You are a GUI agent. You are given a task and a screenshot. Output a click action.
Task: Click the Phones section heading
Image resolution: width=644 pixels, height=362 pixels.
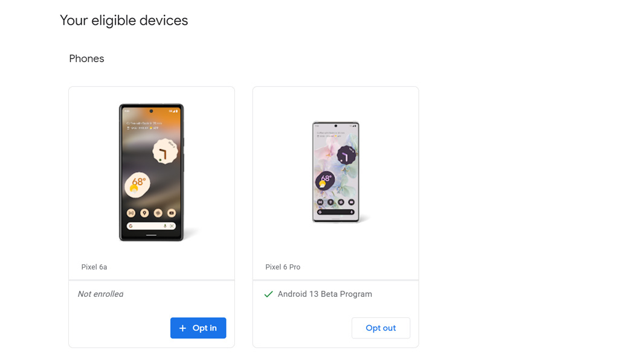pos(86,59)
